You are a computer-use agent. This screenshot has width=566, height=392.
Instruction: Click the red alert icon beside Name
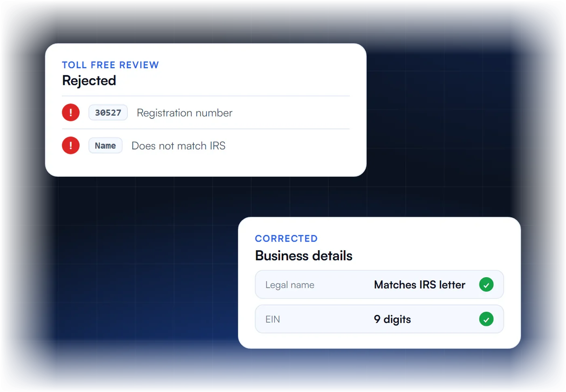(71, 145)
